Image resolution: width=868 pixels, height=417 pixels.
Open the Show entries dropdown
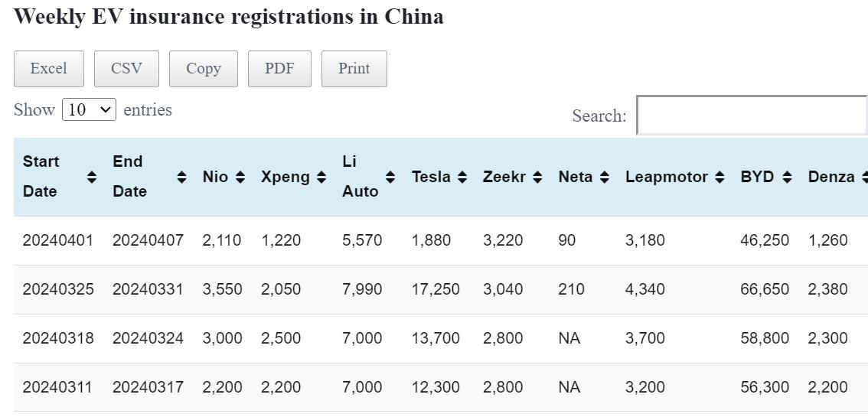point(89,109)
